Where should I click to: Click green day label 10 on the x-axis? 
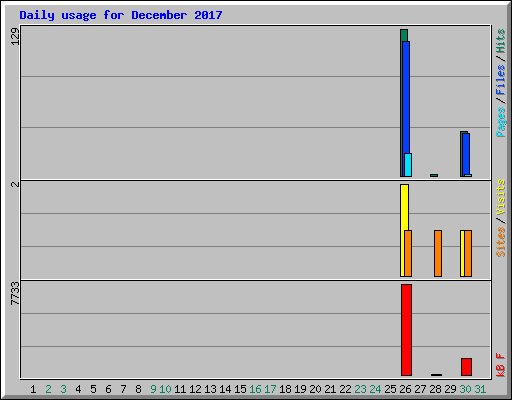[x=165, y=389]
